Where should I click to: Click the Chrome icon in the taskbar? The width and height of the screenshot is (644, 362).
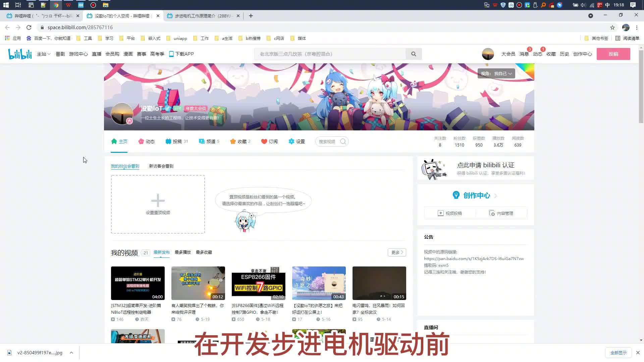pos(56,5)
